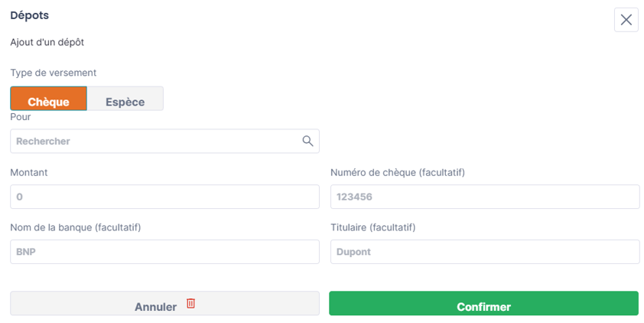
Task: Click the "Ajout d'un dépôt" subtitle text
Action: pyautogui.click(x=47, y=42)
